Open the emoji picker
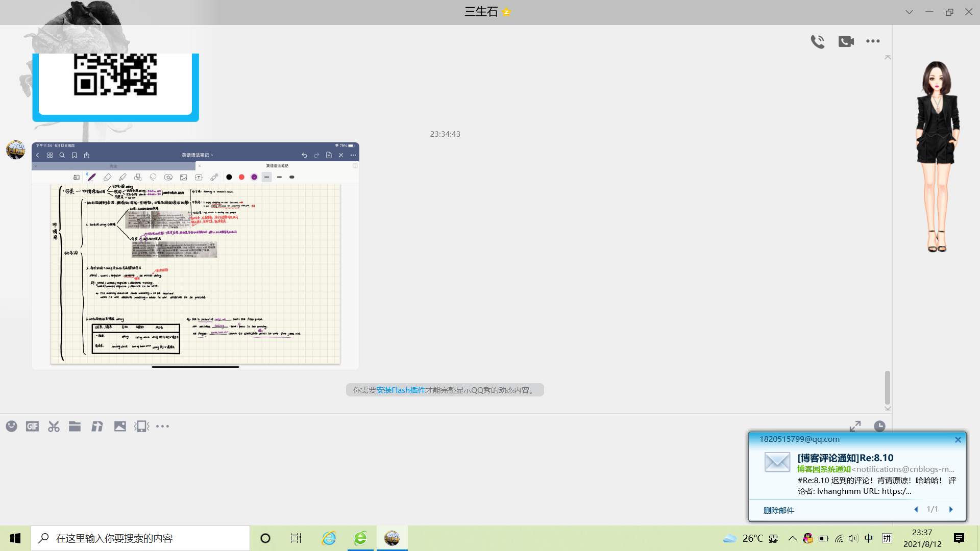The image size is (980, 551). [x=11, y=427]
